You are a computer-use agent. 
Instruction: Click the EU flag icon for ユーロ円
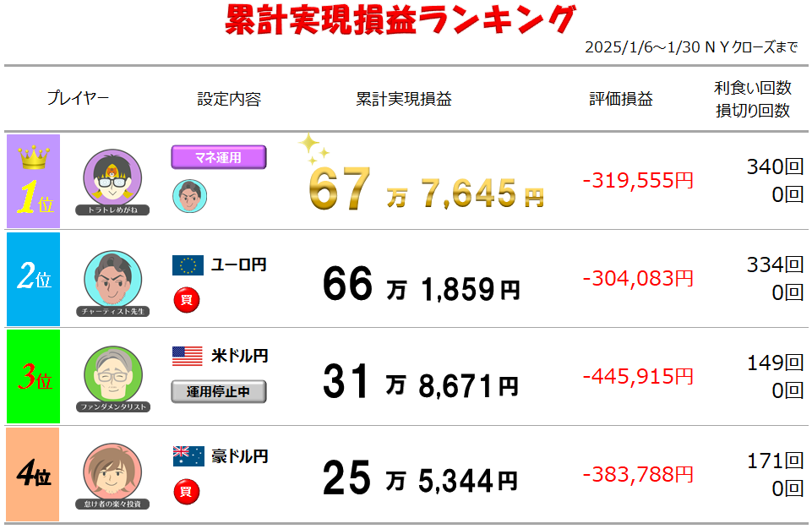coord(188,265)
